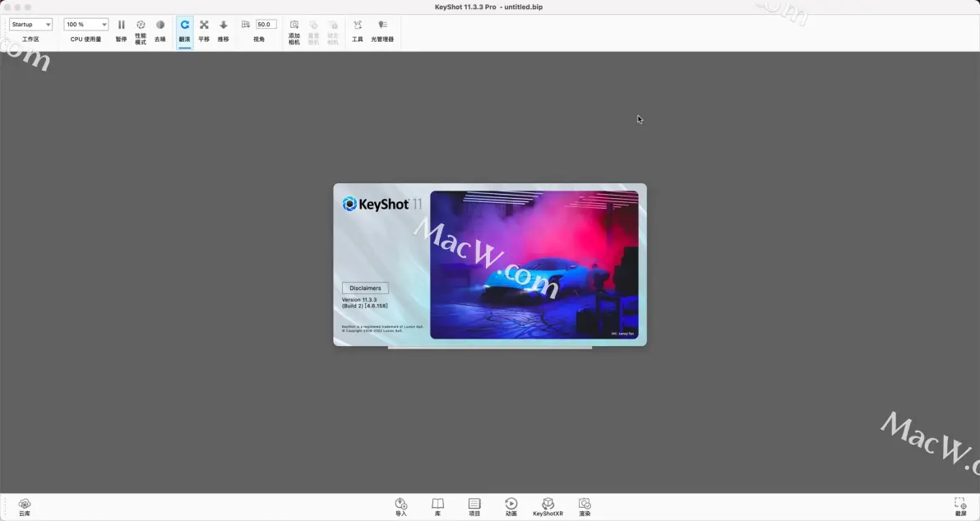Open the CPU usage 100 % dropdown
Image resolution: width=980 pixels, height=521 pixels.
coord(86,25)
